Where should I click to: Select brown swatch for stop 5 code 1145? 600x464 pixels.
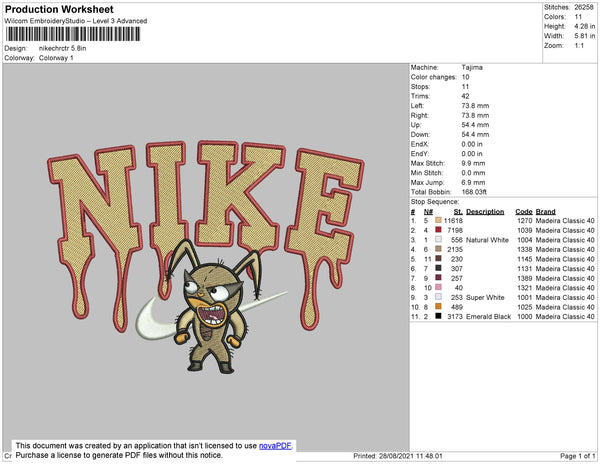(438, 259)
